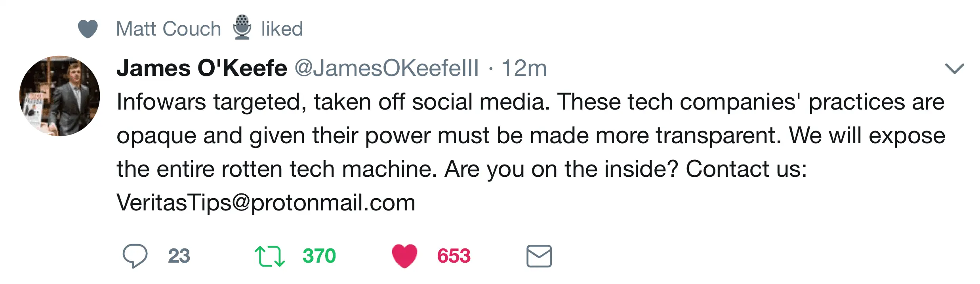This screenshot has height=284, width=980.
Task: Open James O'Keefe's profile picture
Action: [x=59, y=96]
